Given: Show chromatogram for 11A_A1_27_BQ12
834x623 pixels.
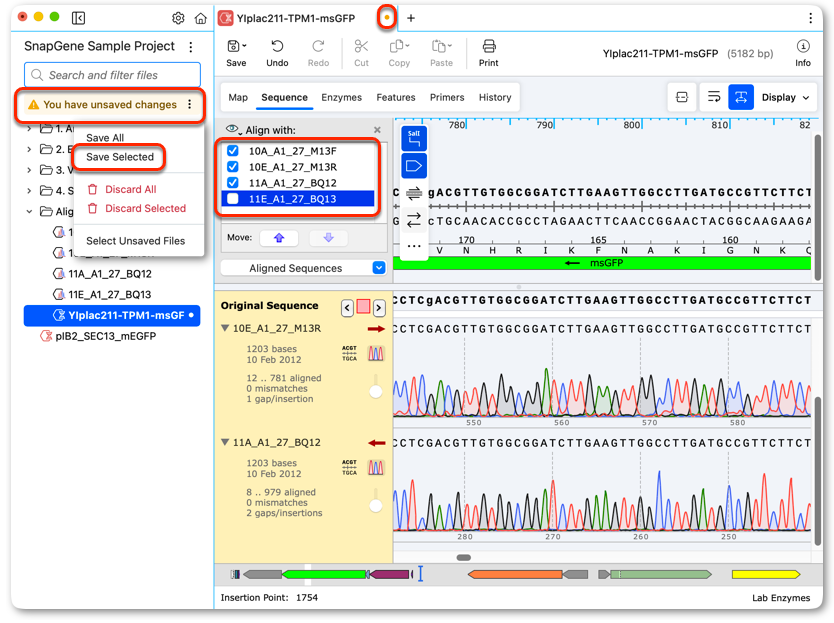Looking at the screenshot, I should 376,468.
